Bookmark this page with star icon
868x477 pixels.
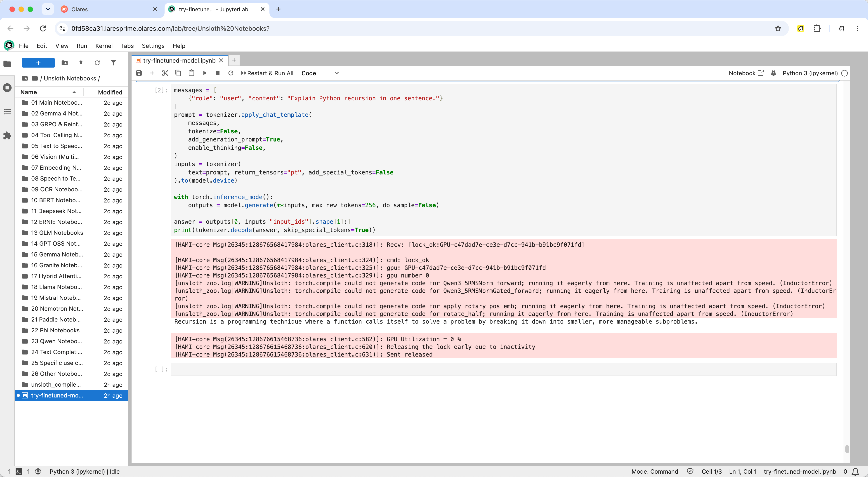tap(778, 29)
